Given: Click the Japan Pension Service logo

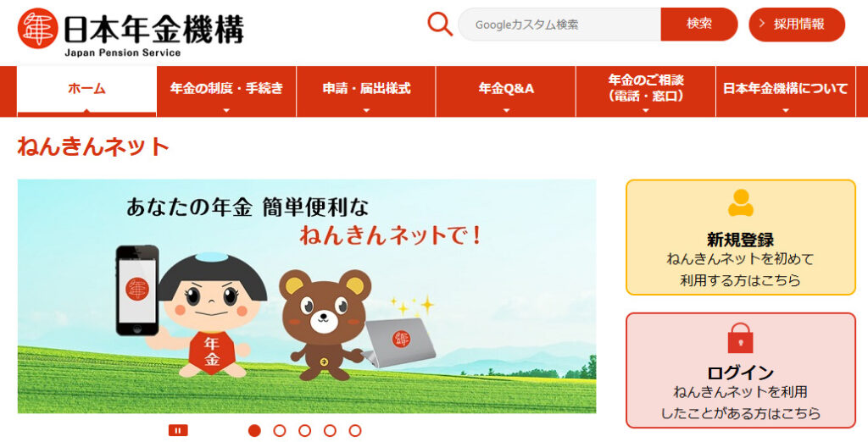Looking at the screenshot, I should point(131,32).
